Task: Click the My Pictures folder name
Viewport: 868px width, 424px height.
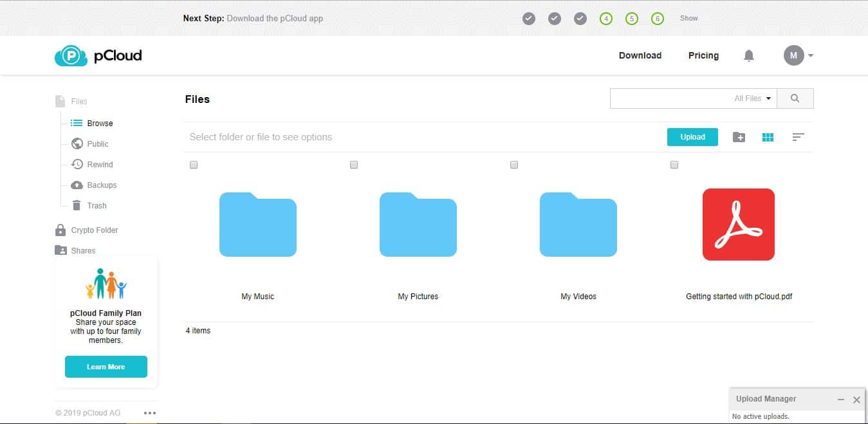Action: (x=418, y=297)
